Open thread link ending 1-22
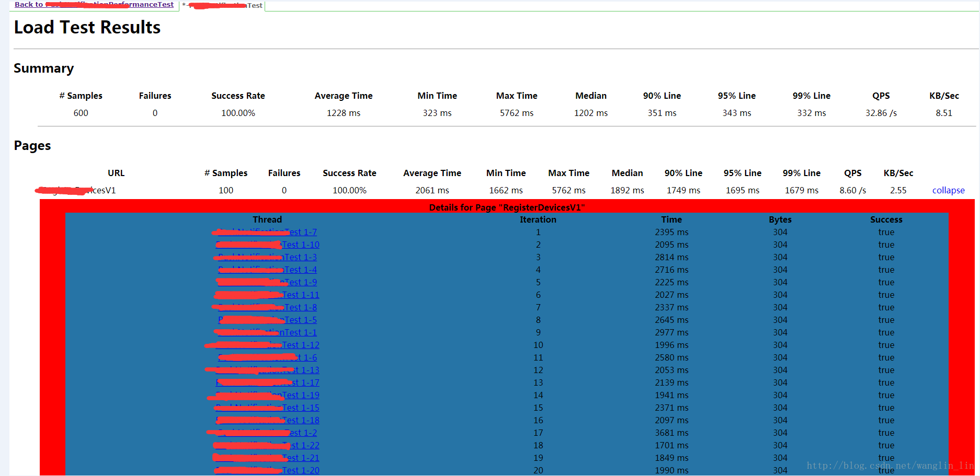 pyautogui.click(x=267, y=445)
